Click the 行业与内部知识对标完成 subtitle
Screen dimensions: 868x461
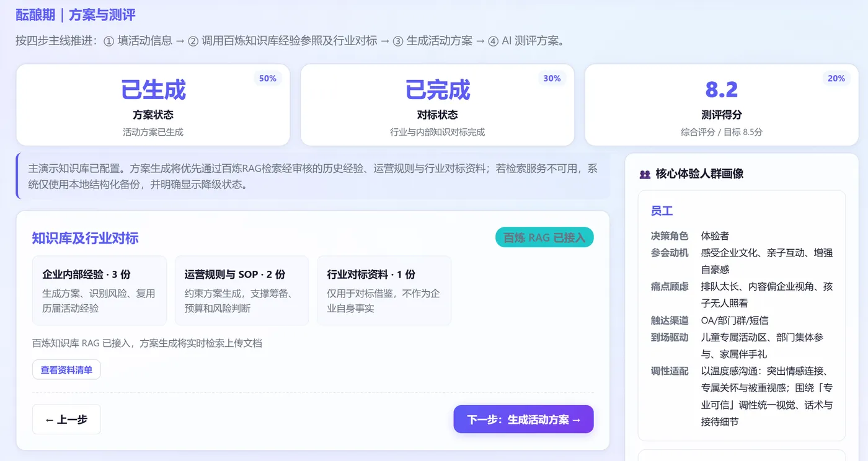point(437,132)
